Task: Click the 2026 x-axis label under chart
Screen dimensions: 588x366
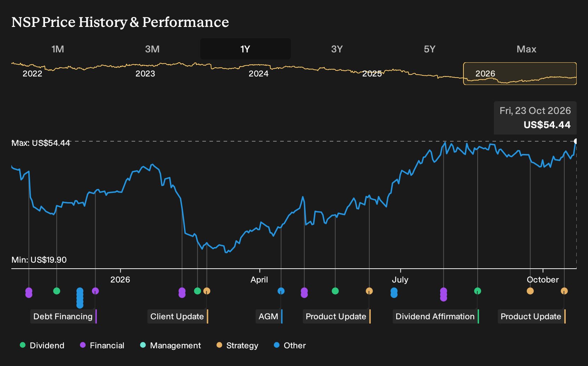Action: point(120,280)
